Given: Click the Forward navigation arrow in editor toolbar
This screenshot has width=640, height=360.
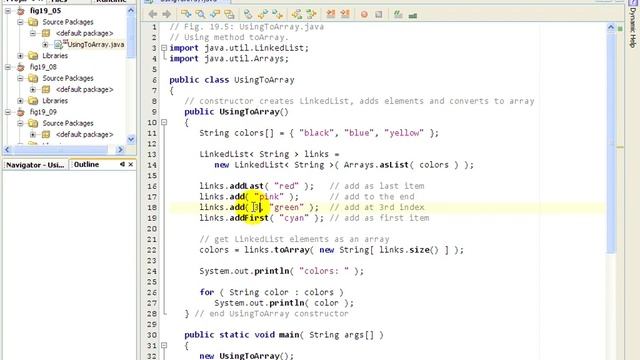Looking at the screenshot, I should tap(167, 15).
